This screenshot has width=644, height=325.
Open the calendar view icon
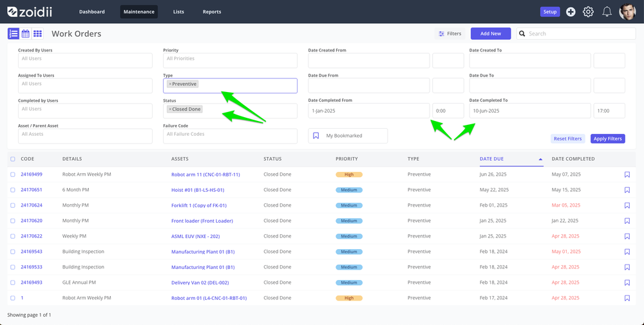[x=26, y=33]
